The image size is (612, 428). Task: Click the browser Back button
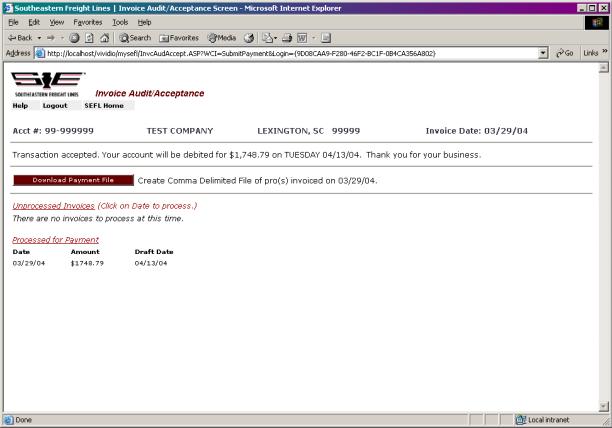(x=18, y=36)
